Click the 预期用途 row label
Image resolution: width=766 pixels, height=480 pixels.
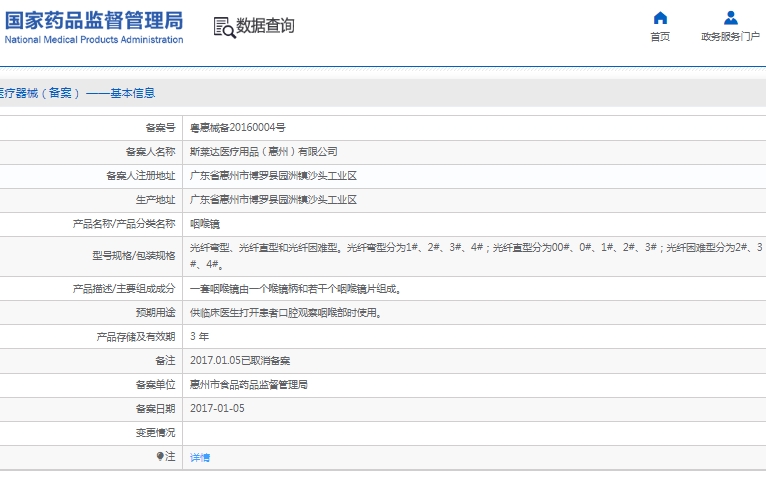coord(155,313)
